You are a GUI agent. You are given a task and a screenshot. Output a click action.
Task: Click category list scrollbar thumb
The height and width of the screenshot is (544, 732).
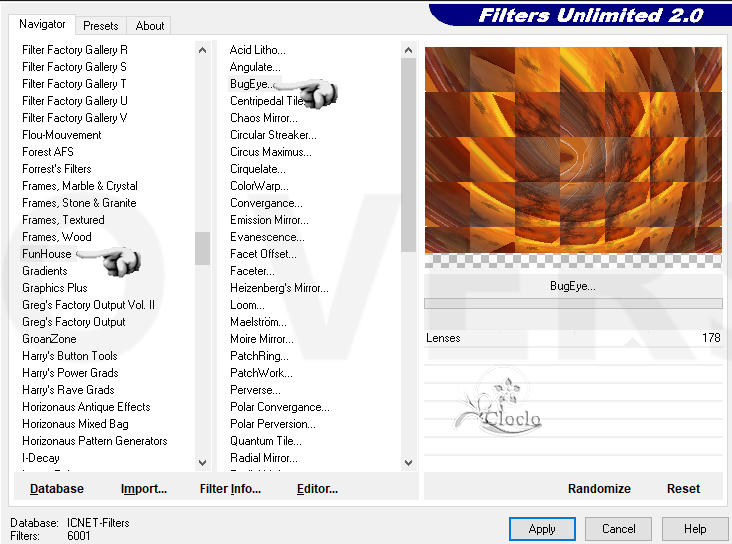point(202,248)
